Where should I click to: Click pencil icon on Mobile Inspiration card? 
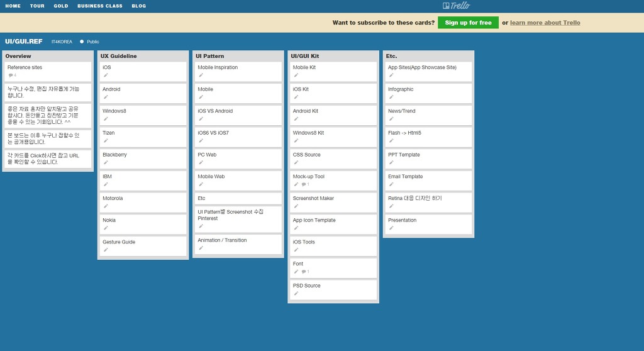coord(201,75)
